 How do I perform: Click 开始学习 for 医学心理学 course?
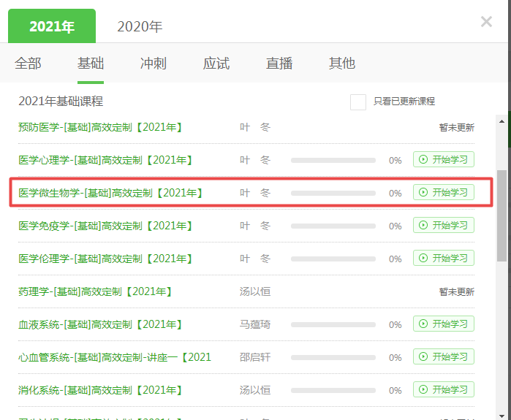(443, 160)
